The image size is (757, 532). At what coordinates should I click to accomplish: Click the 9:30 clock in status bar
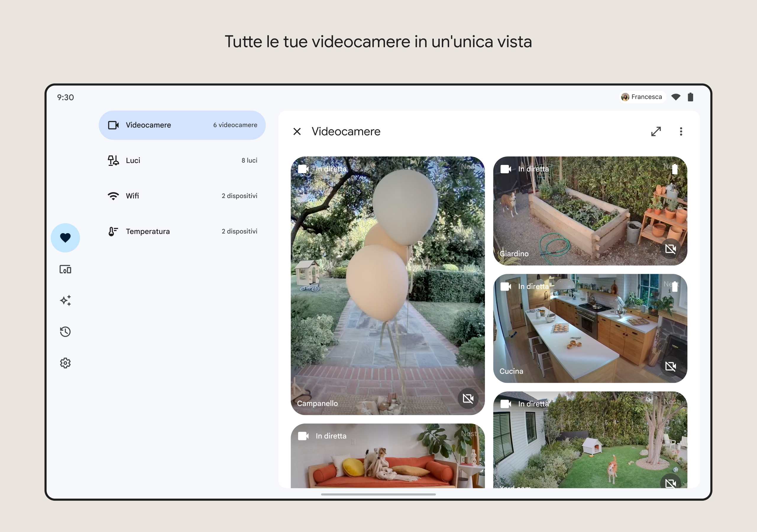click(x=65, y=97)
